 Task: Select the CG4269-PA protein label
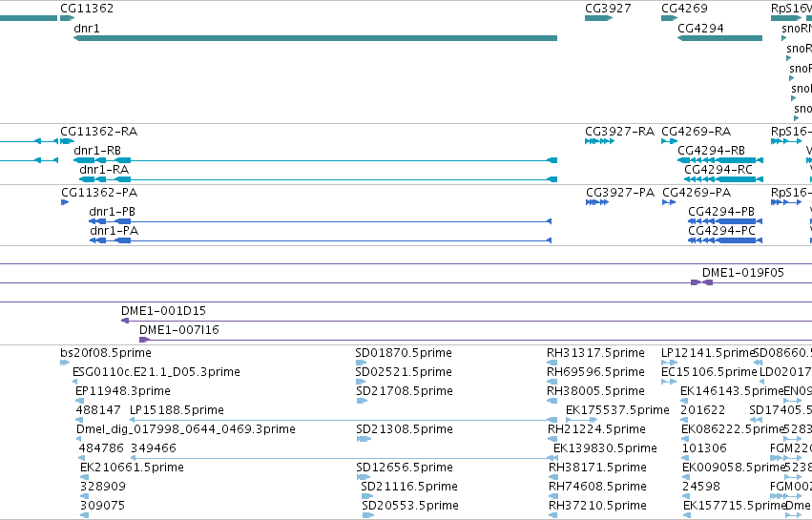coord(697,193)
